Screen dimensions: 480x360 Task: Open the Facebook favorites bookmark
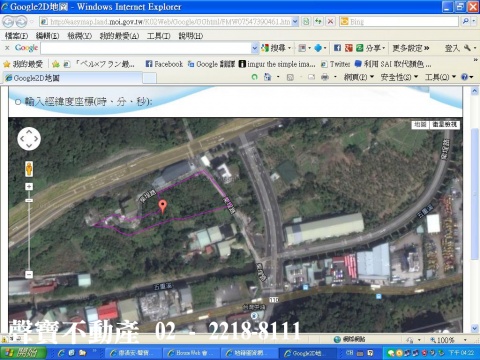(x=164, y=64)
